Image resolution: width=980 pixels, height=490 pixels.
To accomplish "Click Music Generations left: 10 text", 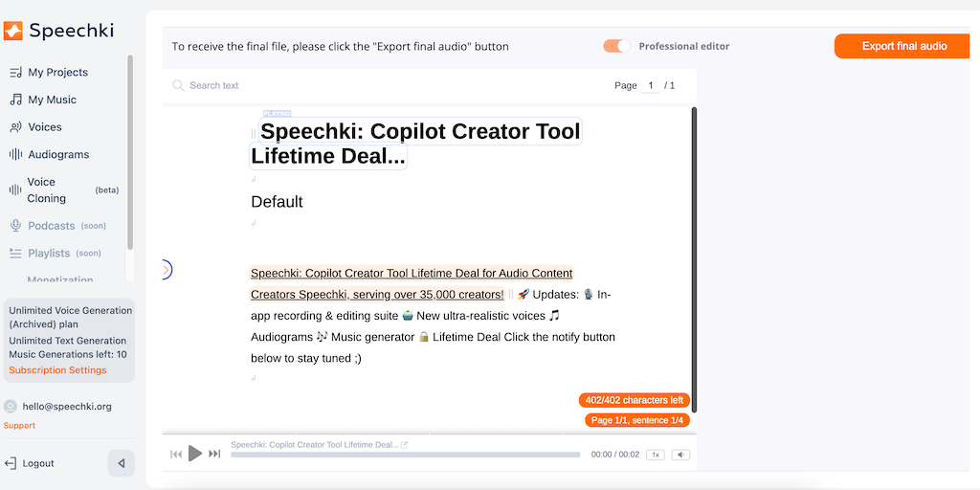I will [68, 355].
